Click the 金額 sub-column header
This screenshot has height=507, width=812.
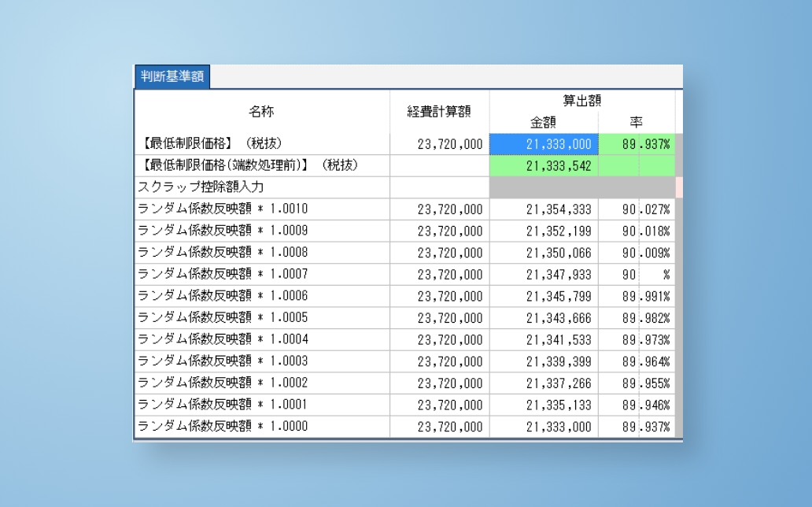click(544, 122)
